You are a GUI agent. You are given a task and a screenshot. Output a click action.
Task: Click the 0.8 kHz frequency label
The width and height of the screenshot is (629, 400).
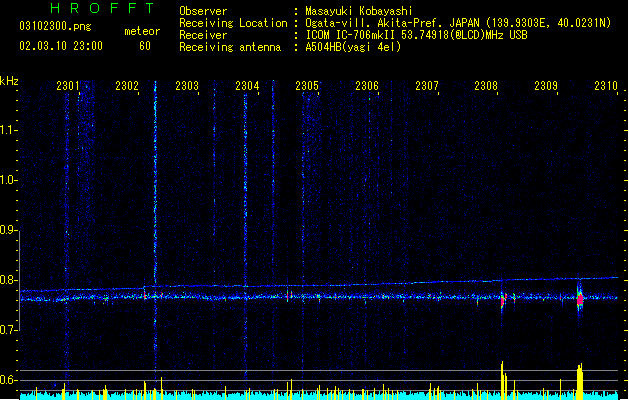pyautogui.click(x=9, y=280)
